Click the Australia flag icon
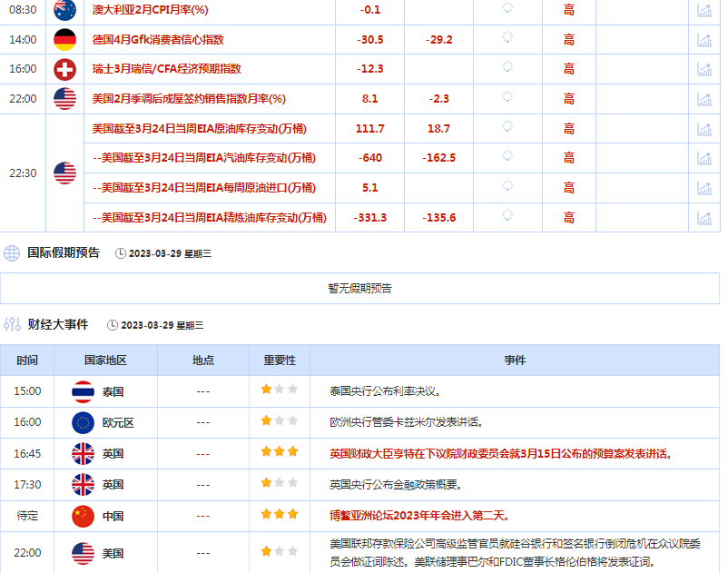Screen dimensions: 728x573 click(64, 10)
